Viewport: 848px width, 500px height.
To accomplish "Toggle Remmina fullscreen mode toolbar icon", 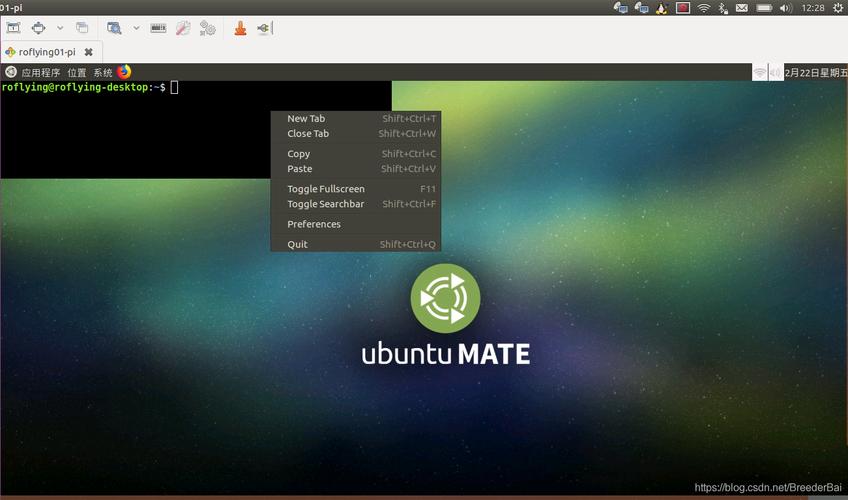I will [x=14, y=28].
